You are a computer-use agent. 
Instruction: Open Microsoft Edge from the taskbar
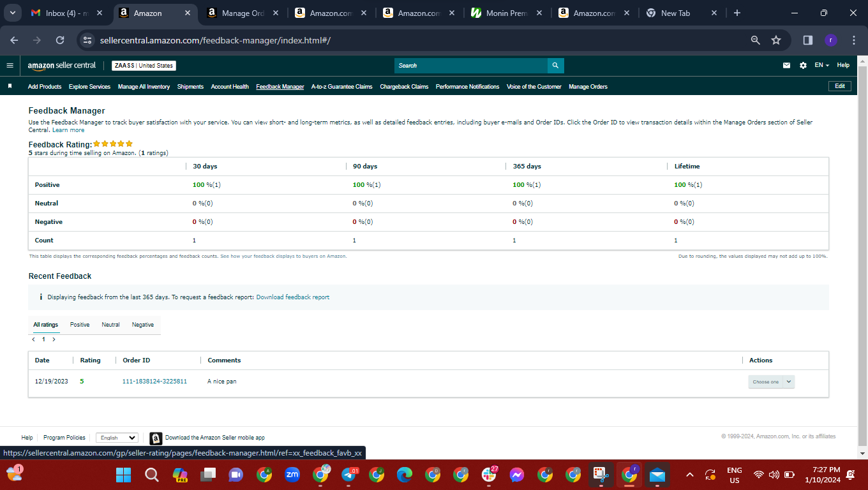click(405, 475)
